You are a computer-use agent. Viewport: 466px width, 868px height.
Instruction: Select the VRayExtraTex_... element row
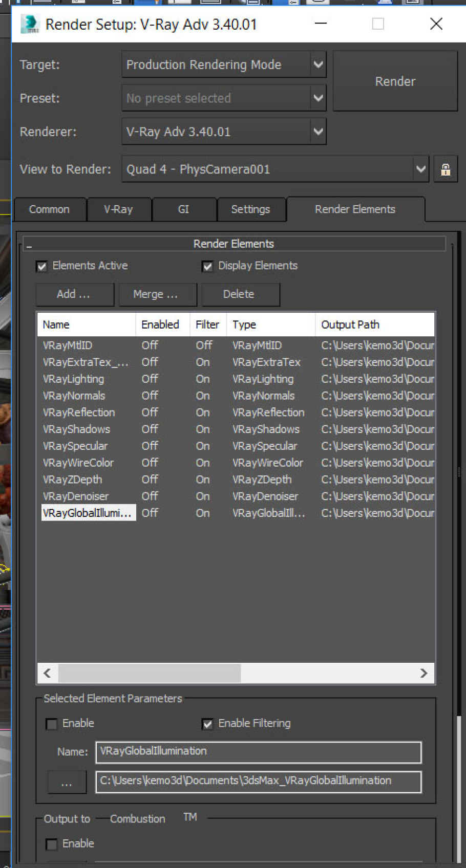click(236, 362)
